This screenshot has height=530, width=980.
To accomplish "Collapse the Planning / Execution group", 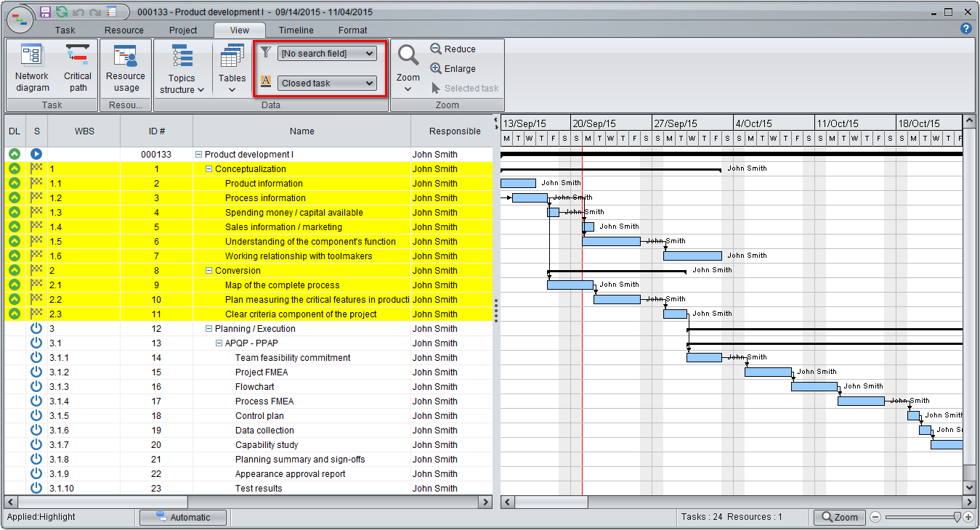I will click(208, 328).
